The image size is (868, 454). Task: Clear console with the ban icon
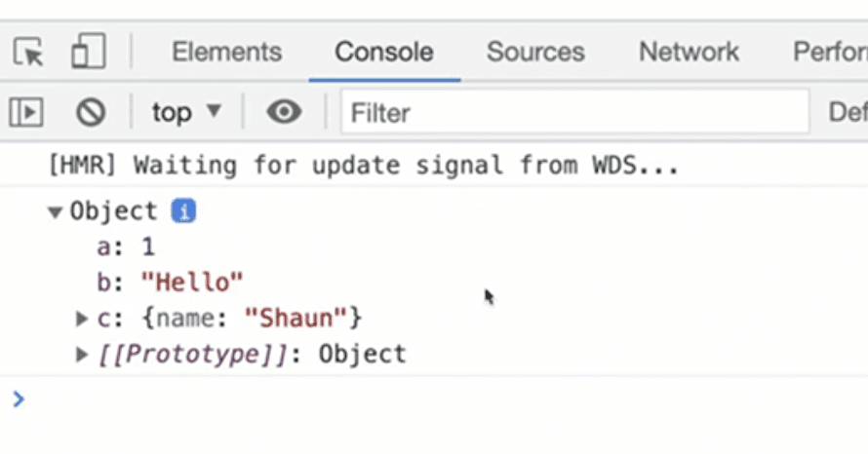click(91, 112)
